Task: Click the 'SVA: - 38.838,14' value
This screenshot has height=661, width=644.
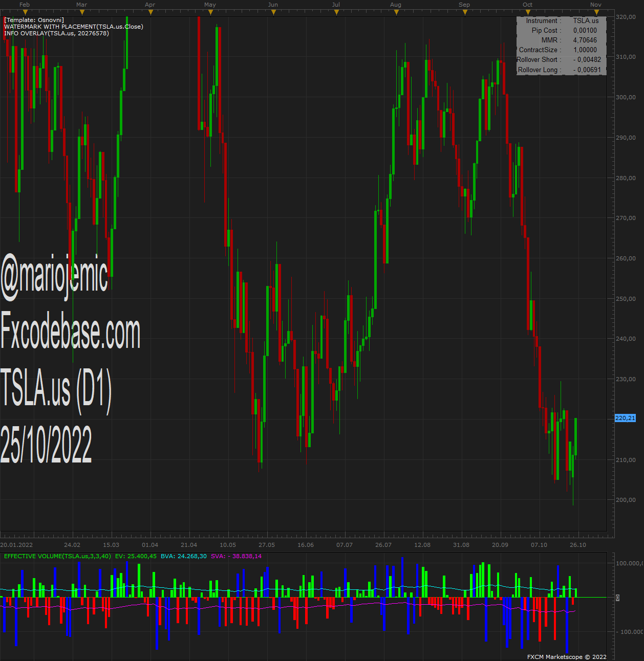Action: [236, 556]
